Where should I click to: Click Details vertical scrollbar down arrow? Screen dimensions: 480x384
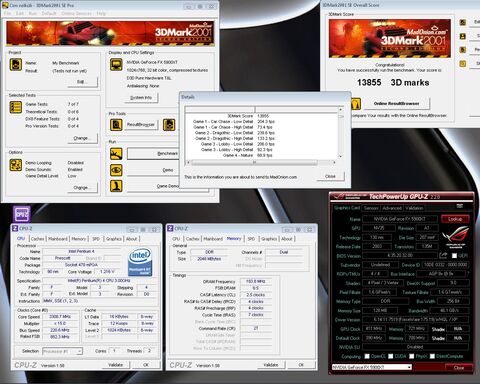340,156
